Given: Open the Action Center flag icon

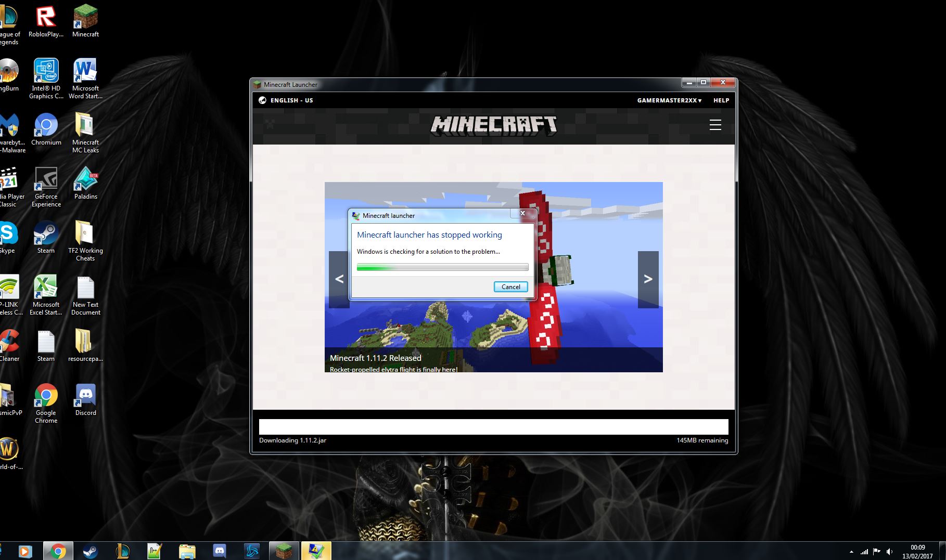Looking at the screenshot, I should [877, 552].
